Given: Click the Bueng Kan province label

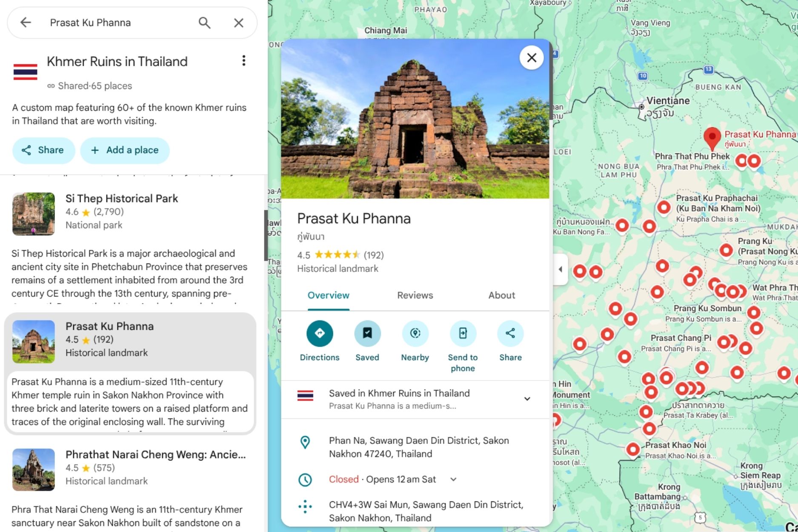Looking at the screenshot, I should 718,87.
